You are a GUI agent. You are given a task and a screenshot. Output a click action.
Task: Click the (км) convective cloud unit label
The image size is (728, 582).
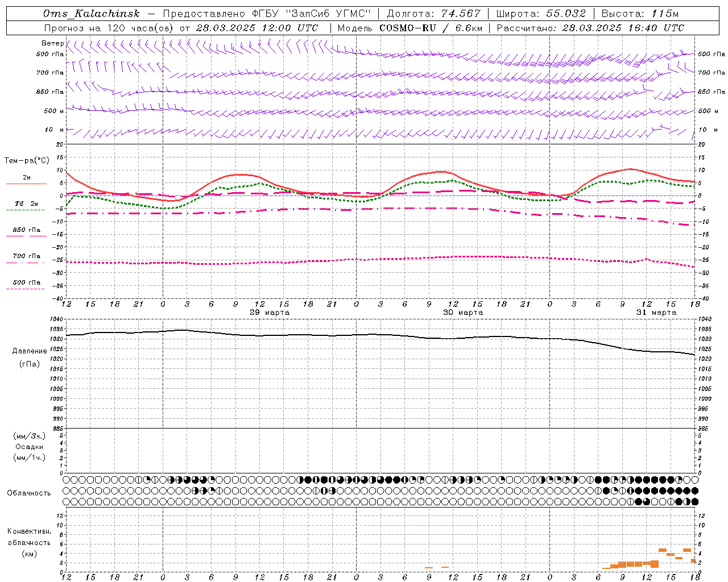tap(30, 554)
